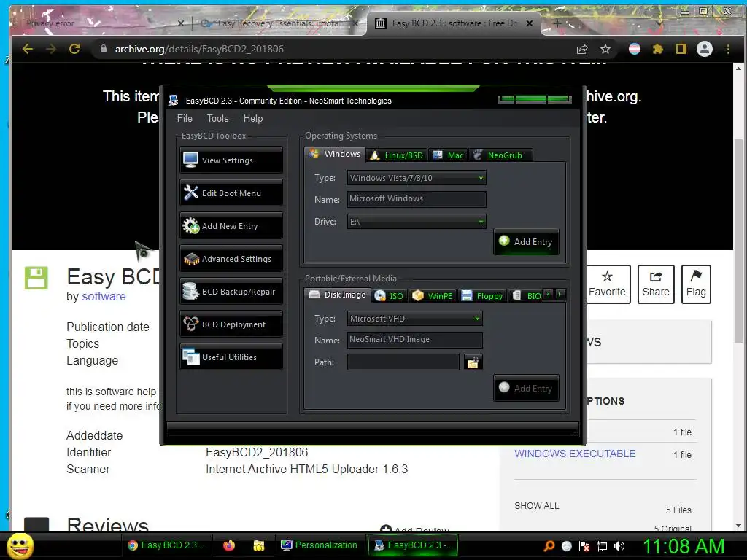This screenshot has height=560, width=747.
Task: Open the volume control in tray
Action: 619,546
